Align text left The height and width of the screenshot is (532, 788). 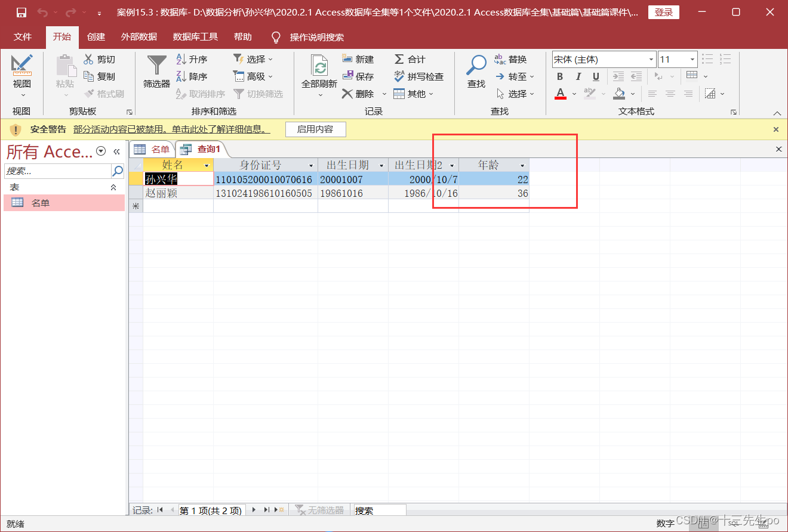click(652, 94)
